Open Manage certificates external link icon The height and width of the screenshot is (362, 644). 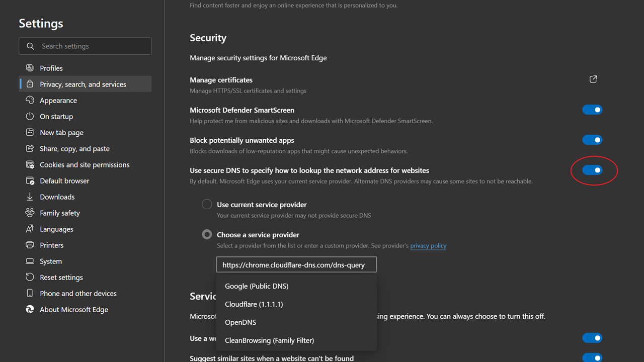593,79
